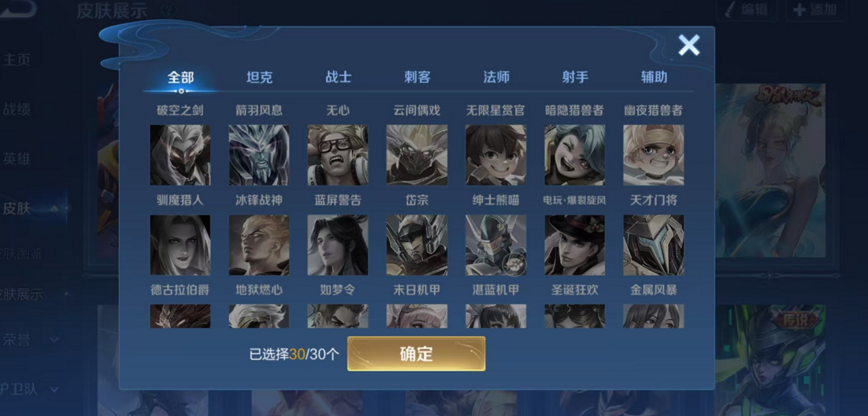Switch to the 射手 tab
The width and height of the screenshot is (868, 416).
pos(575,77)
